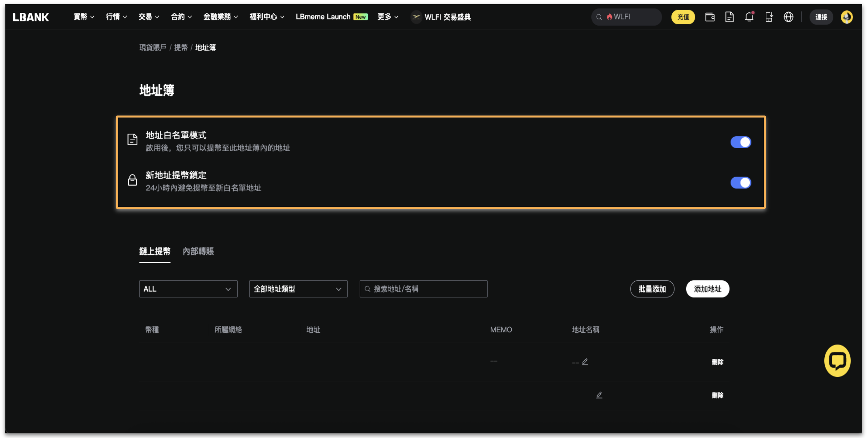Click the 添加地址 button
The height and width of the screenshot is (438, 868).
click(x=707, y=289)
